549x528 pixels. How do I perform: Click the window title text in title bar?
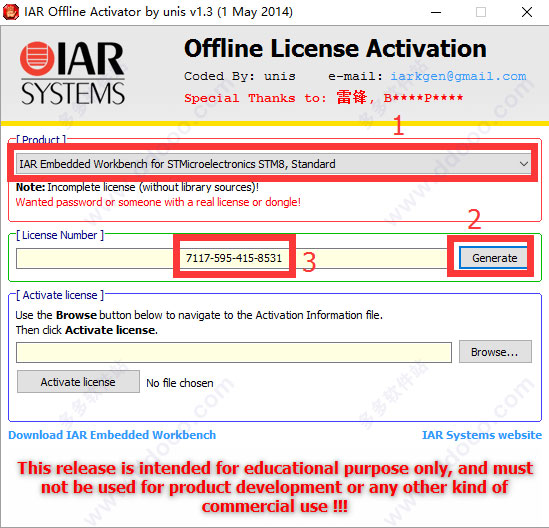158,12
